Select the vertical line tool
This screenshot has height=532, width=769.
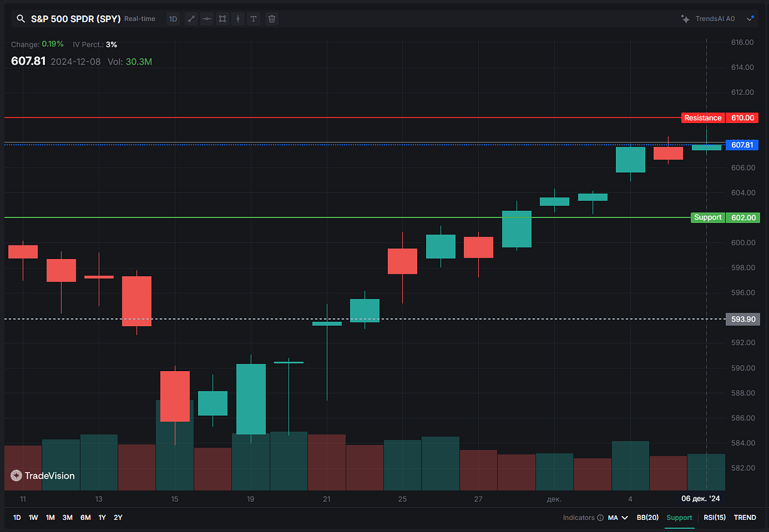pos(238,19)
